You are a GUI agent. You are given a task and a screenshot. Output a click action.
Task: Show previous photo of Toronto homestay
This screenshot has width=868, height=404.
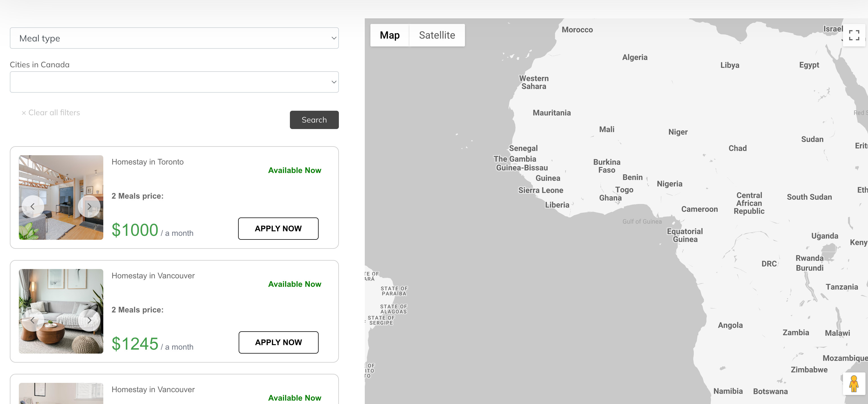point(33,207)
